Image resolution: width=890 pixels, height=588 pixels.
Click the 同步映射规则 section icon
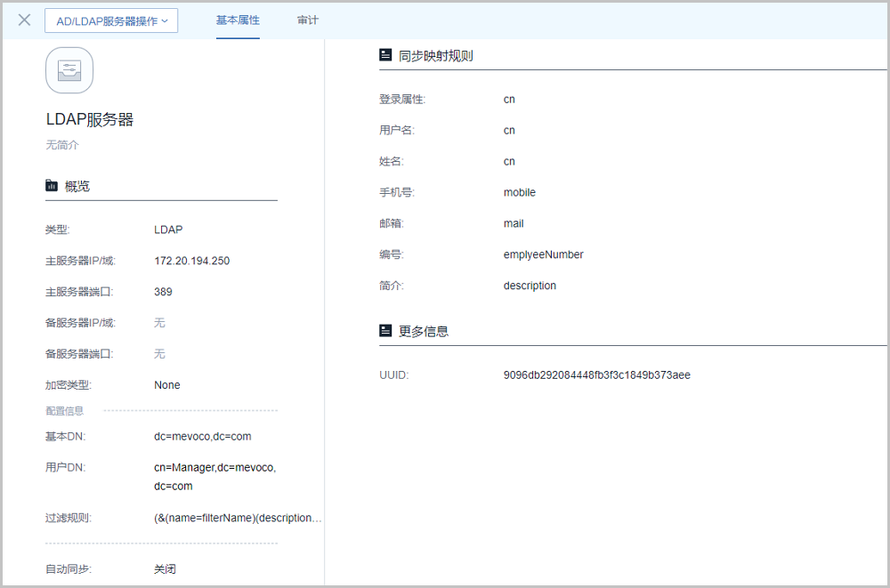(385, 55)
